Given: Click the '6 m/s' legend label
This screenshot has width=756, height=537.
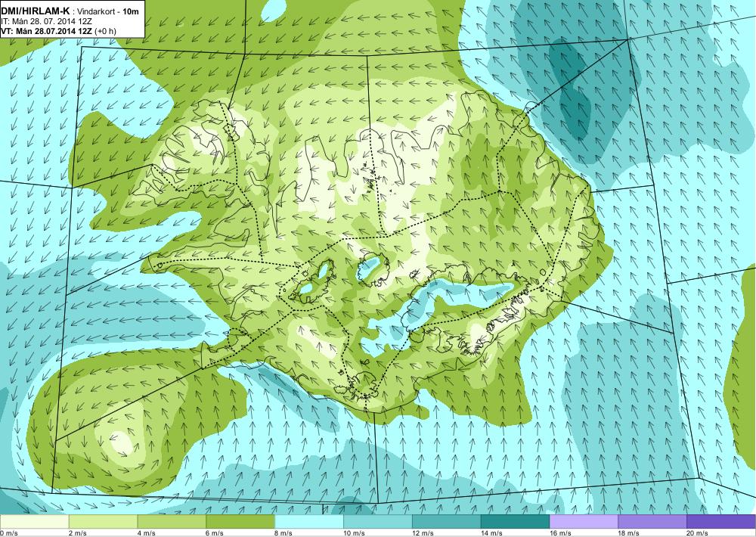Looking at the screenshot, I should point(215,533).
